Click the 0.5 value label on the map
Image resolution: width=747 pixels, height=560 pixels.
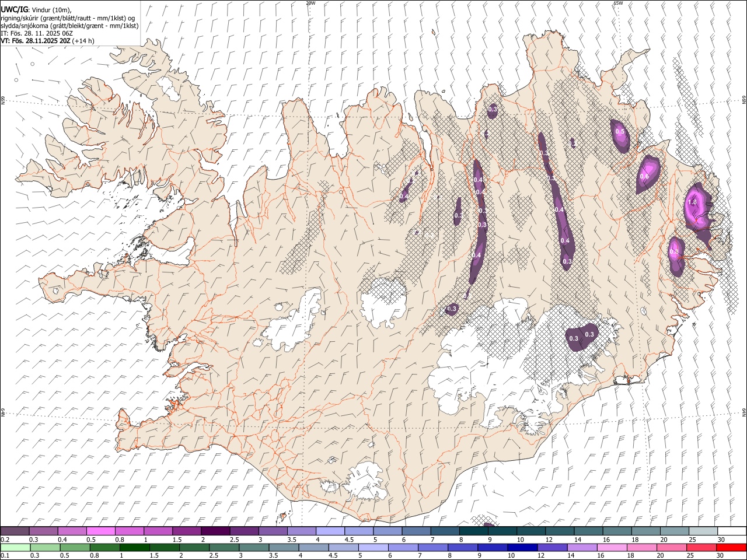coord(620,132)
